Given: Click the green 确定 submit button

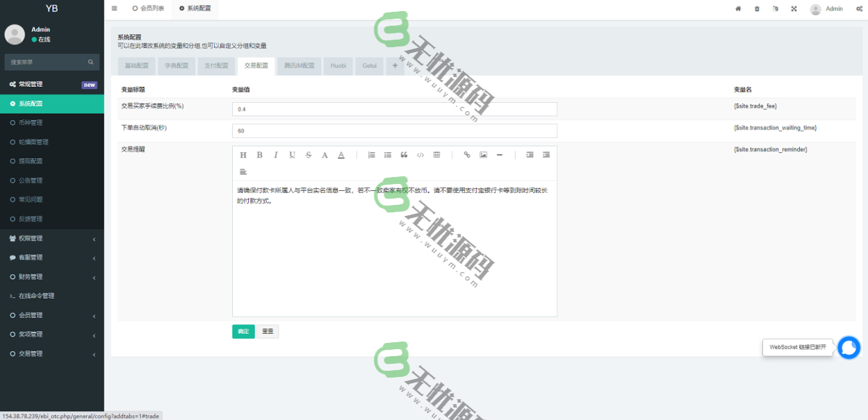Looking at the screenshot, I should 243,332.
